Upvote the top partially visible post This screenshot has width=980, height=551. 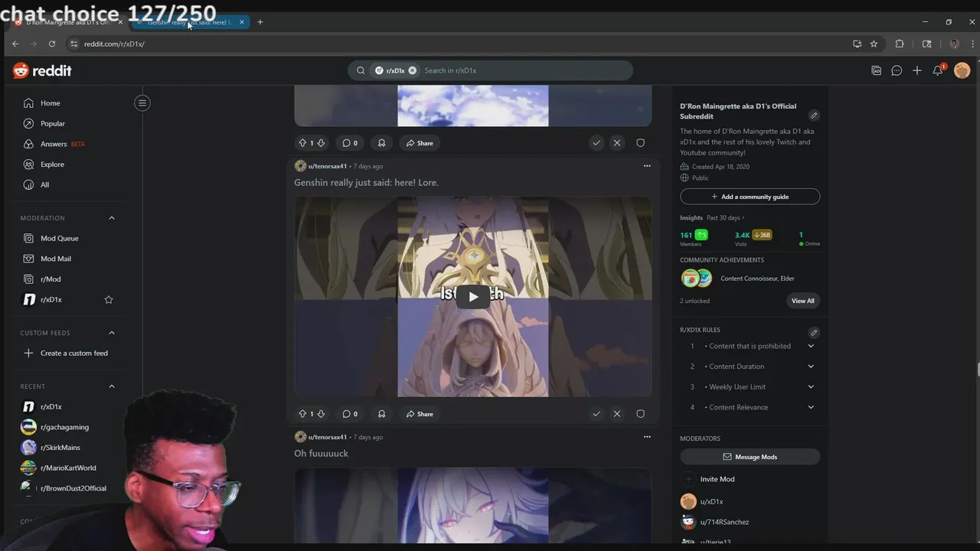coord(302,143)
